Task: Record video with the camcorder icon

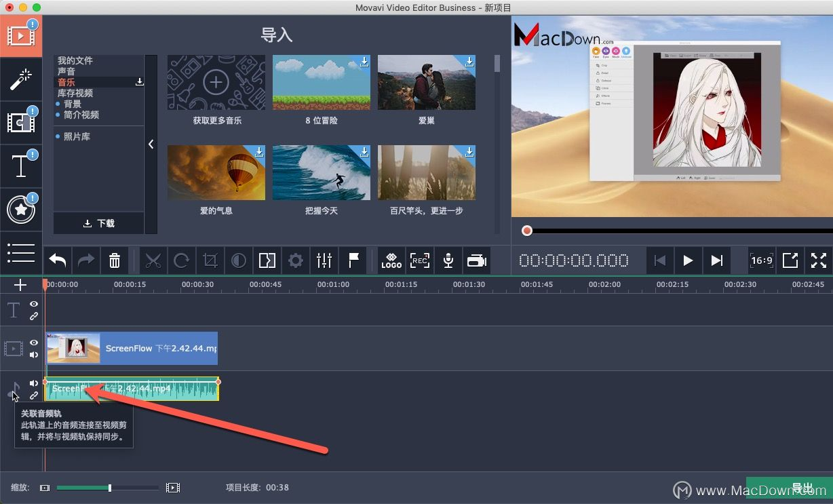Action: (477, 260)
